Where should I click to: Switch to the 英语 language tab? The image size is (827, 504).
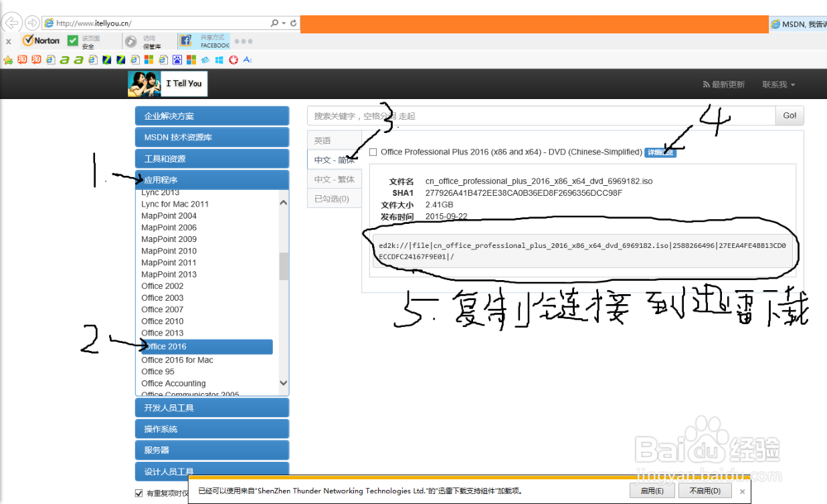[334, 140]
